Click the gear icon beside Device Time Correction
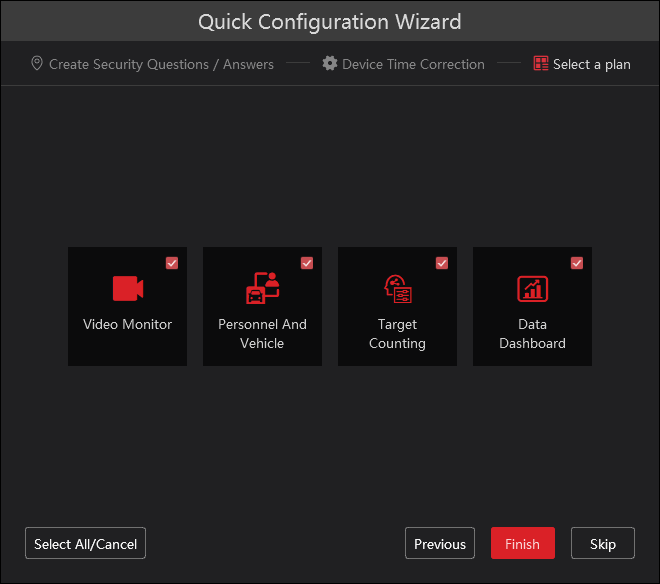Viewport: 660px width, 584px height. coord(330,64)
